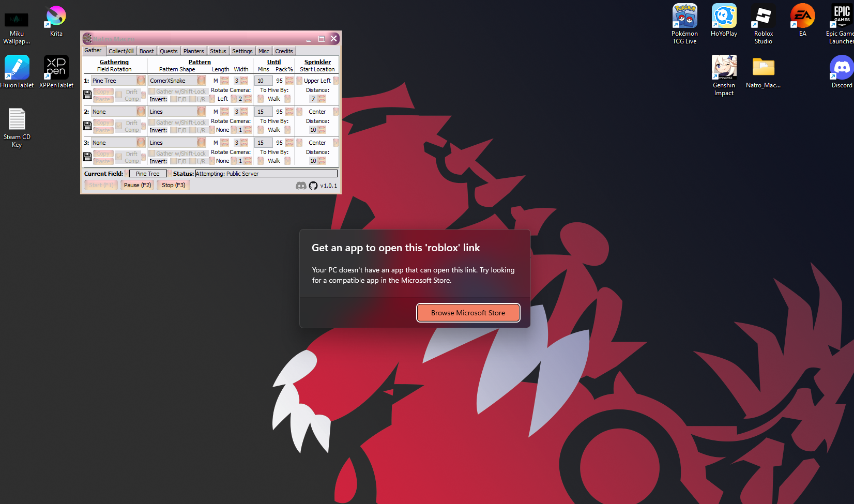
Task: Launch XPPenTablet from the desktop
Action: pyautogui.click(x=56, y=72)
